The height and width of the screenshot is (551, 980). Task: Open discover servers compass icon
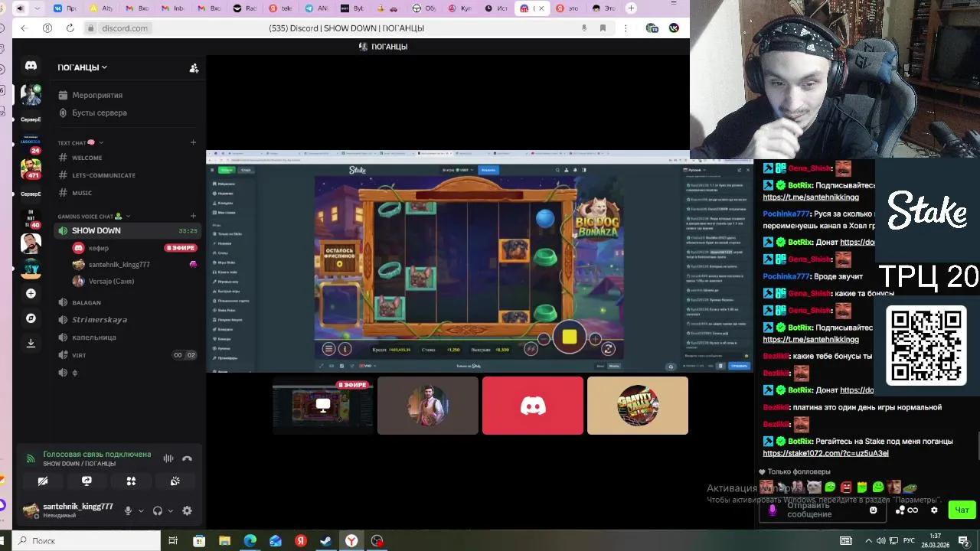tap(31, 318)
